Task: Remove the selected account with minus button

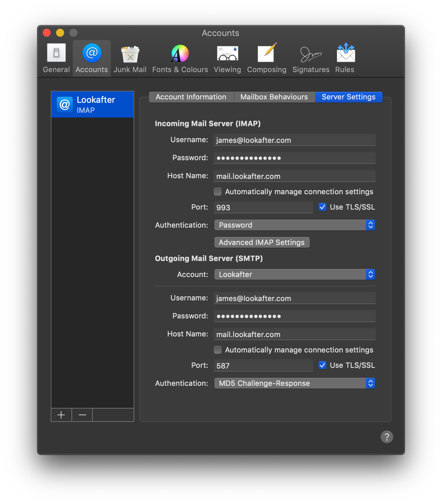Action: (x=82, y=415)
